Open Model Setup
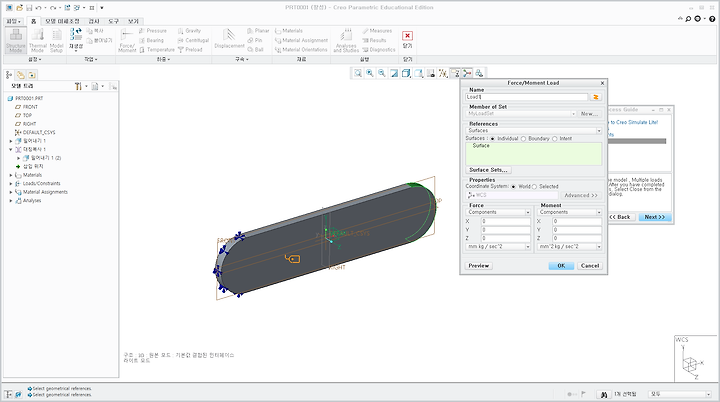The image size is (720, 402). click(56, 40)
